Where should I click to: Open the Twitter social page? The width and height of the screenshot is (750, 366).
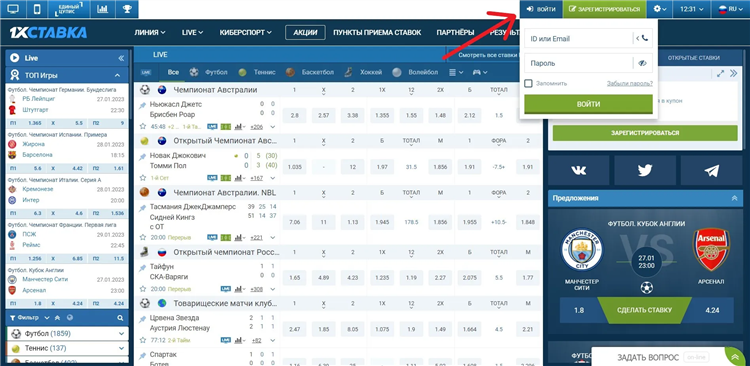pyautogui.click(x=645, y=170)
